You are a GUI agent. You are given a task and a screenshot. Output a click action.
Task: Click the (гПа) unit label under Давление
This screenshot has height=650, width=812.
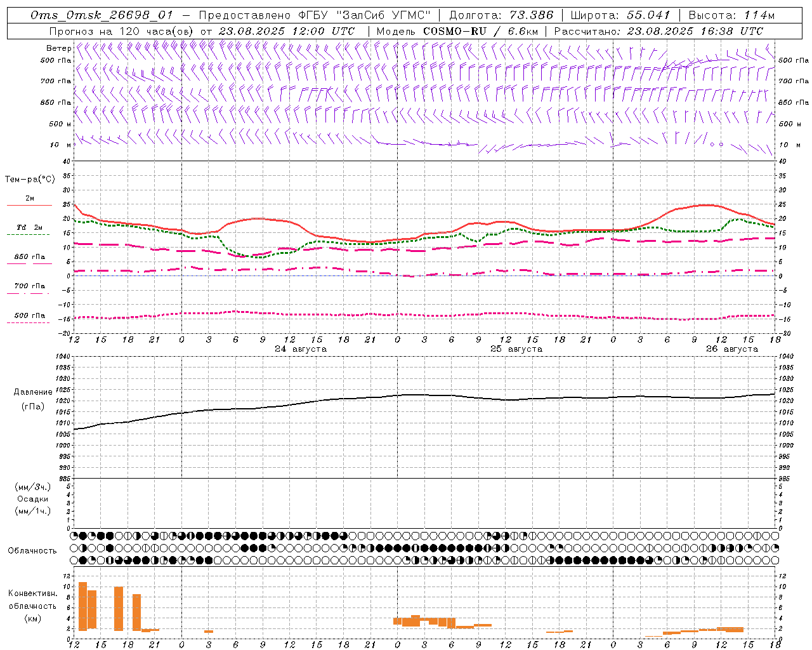33,407
